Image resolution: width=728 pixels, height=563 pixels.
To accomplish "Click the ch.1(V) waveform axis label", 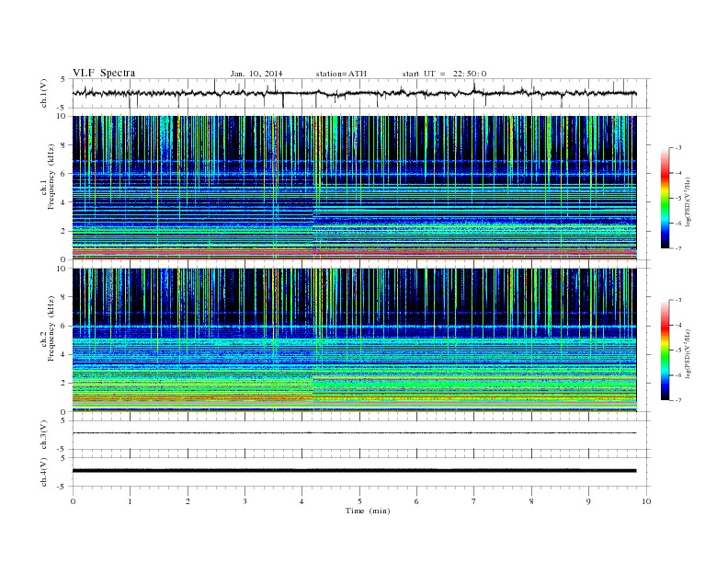I will click(44, 93).
